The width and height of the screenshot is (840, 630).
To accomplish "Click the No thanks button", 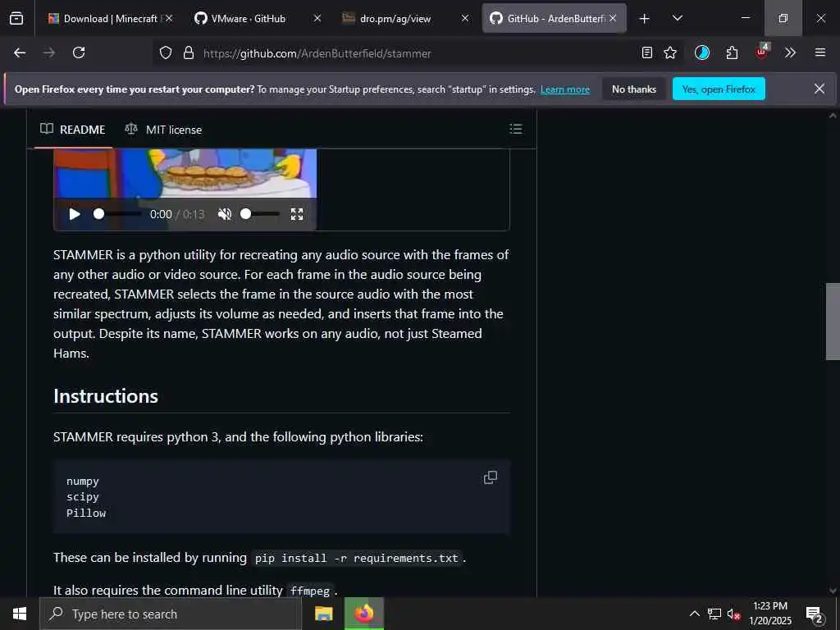I will (x=634, y=89).
